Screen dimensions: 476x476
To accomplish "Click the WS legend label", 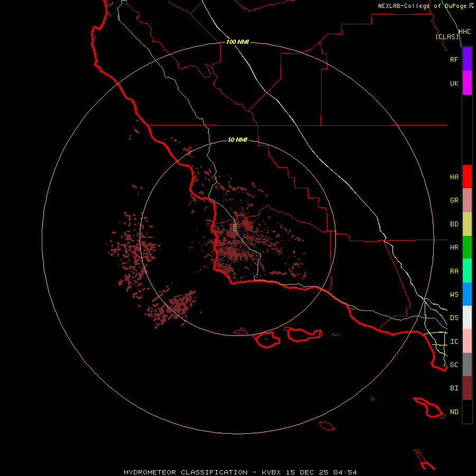I will click(454, 295).
